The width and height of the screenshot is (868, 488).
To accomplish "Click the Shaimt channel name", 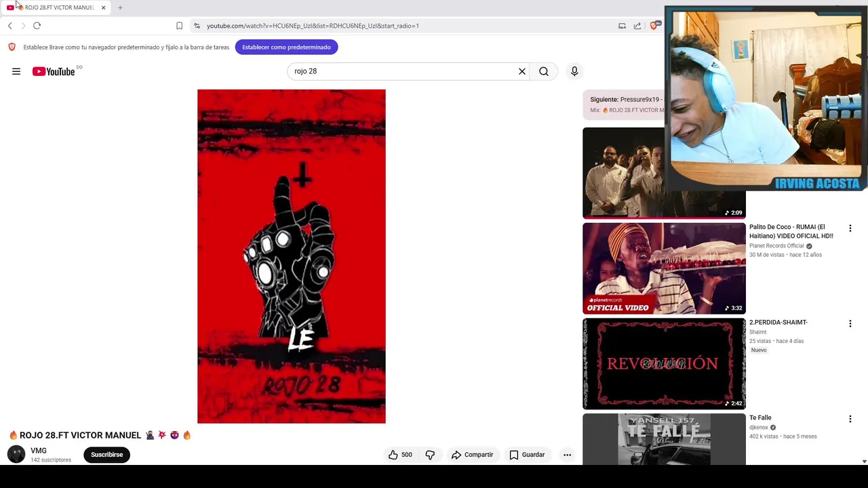I will (x=757, y=332).
